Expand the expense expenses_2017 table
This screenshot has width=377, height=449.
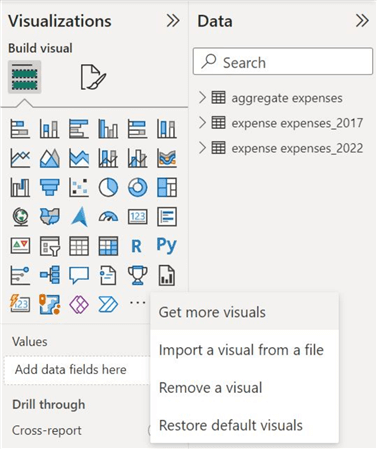202,123
